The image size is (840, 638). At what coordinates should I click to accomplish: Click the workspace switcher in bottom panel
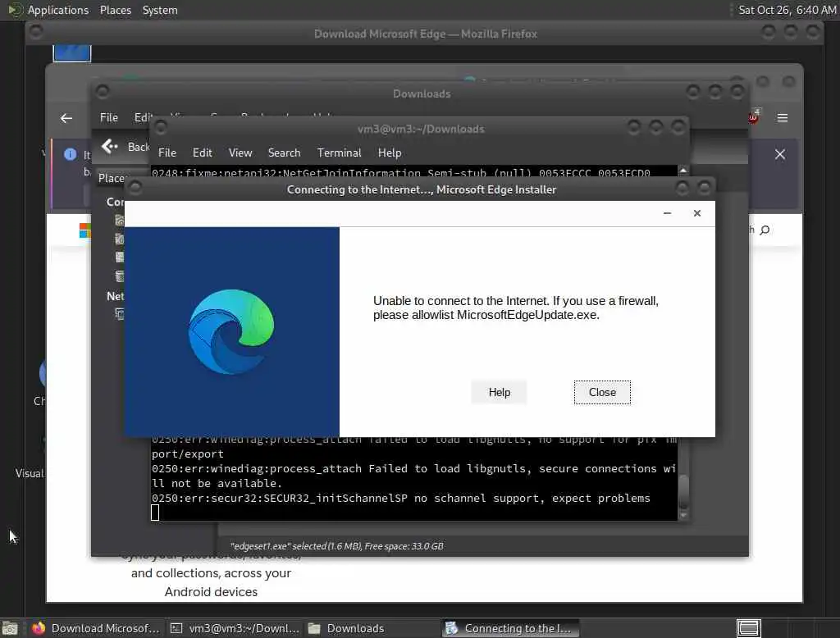click(748, 628)
